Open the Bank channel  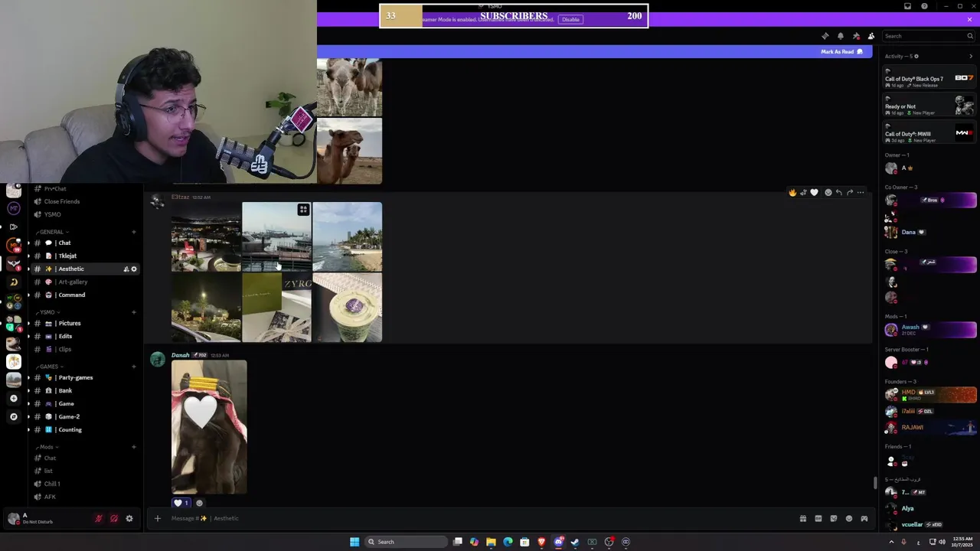(84, 390)
